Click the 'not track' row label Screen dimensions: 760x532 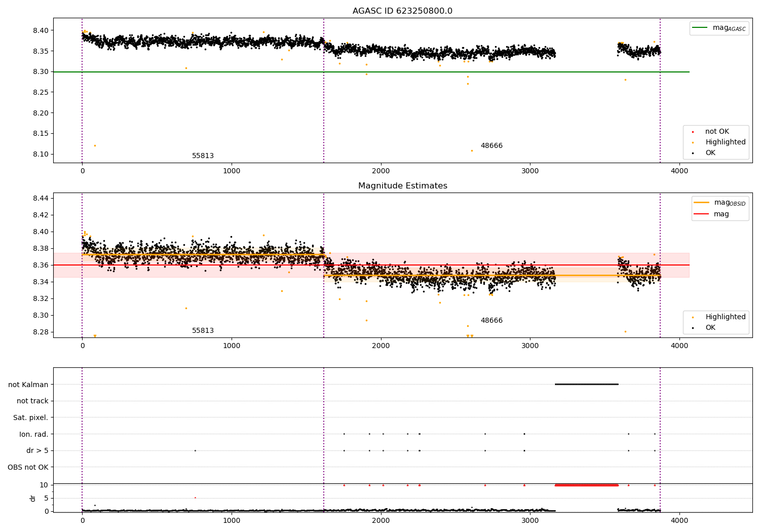[x=32, y=401]
